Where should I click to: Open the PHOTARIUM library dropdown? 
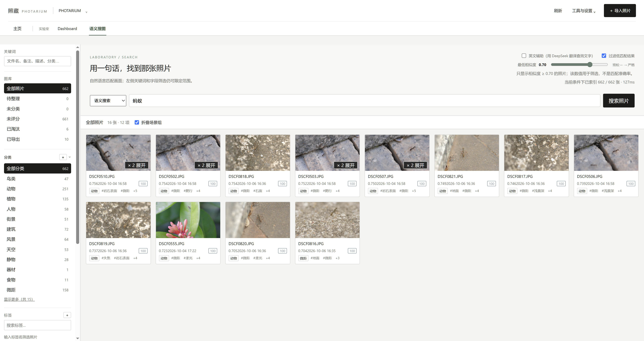(x=73, y=11)
